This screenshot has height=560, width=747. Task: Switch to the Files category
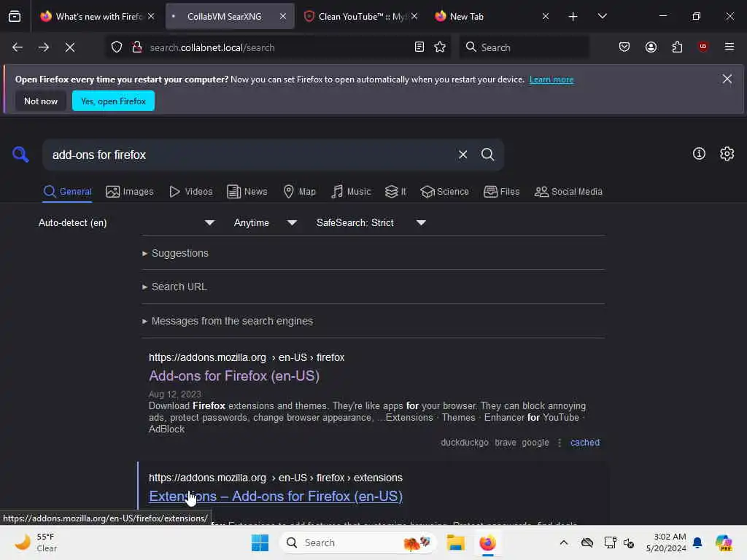point(501,192)
